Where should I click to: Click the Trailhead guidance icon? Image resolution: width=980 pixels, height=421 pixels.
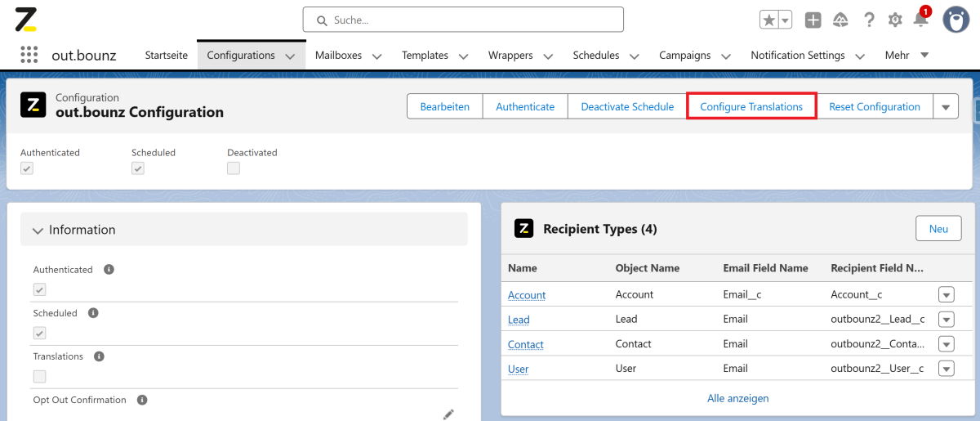point(840,20)
